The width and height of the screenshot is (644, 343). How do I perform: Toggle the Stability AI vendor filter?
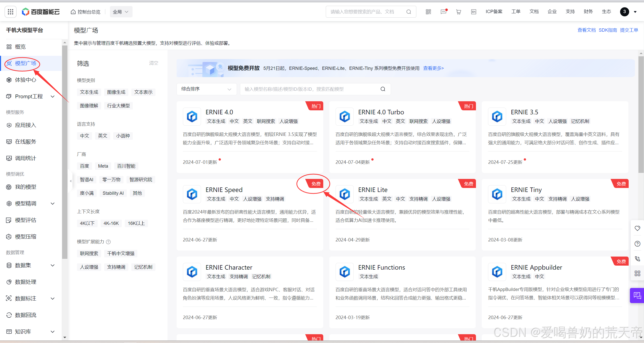point(113,193)
